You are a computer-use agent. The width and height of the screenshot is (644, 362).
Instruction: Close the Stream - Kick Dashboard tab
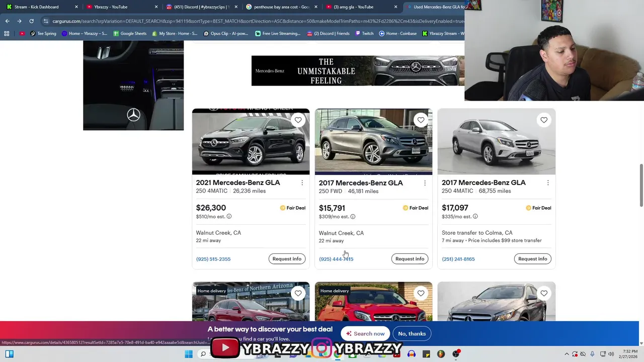[76, 7]
